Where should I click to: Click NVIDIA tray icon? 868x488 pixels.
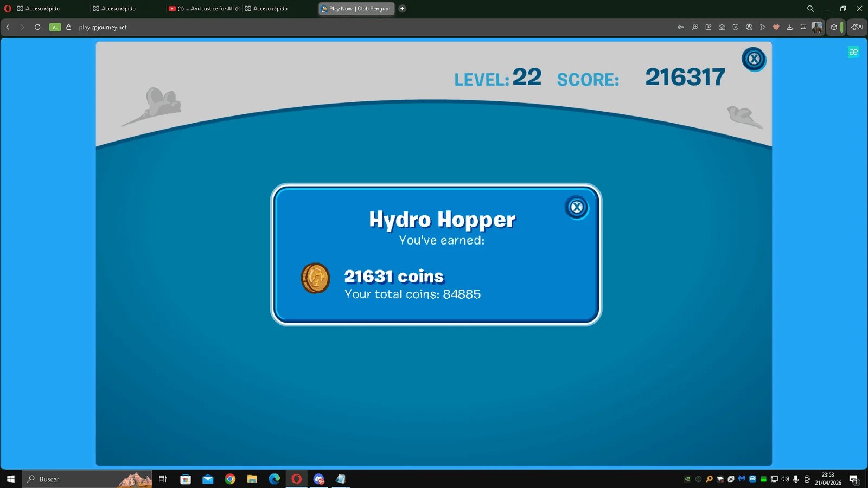688,479
